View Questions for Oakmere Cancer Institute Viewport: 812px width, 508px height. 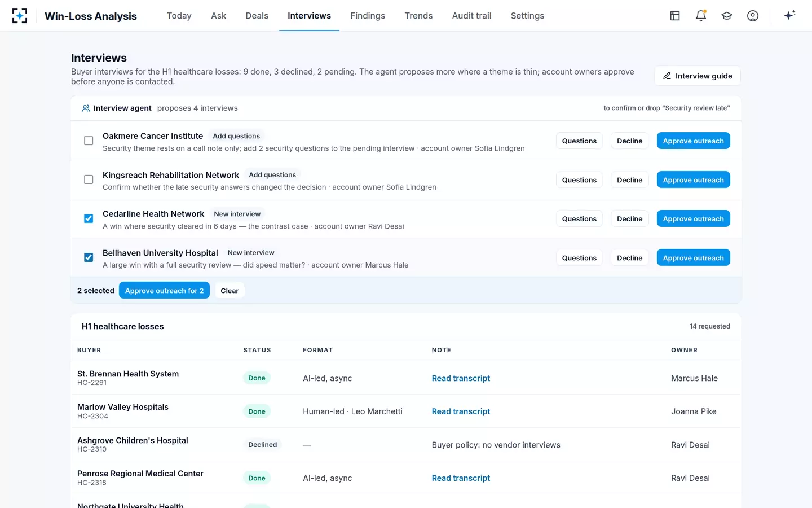click(579, 141)
